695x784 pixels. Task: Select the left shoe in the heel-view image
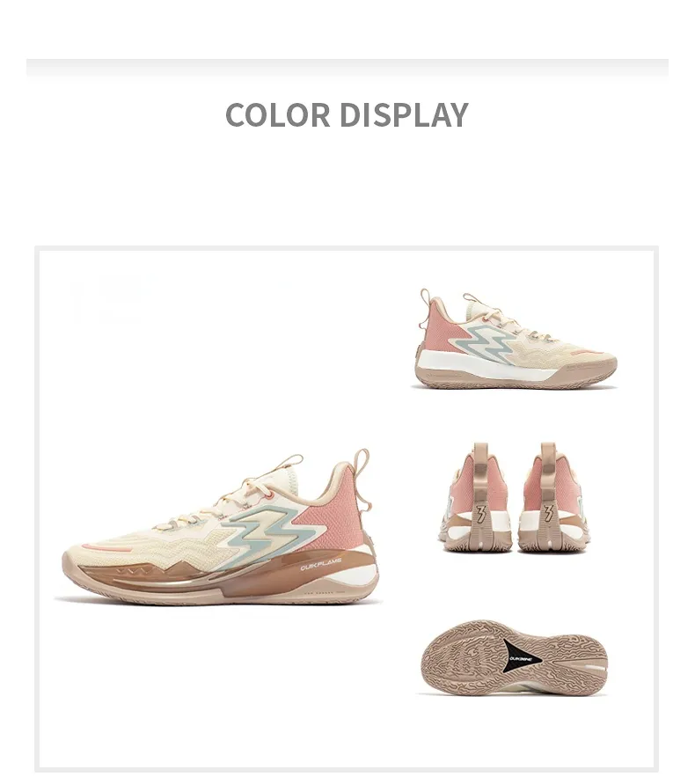(x=476, y=497)
